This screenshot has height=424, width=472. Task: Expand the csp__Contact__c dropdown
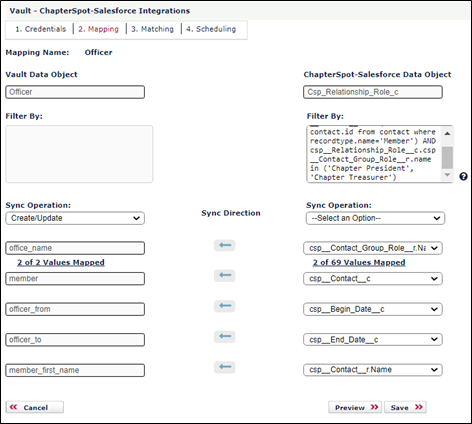(x=373, y=279)
